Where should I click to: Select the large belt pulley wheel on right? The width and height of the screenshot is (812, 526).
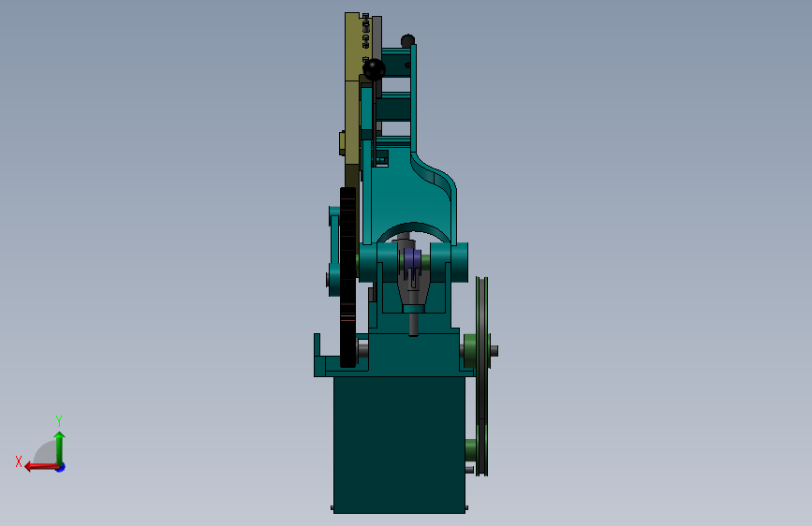click(x=482, y=376)
